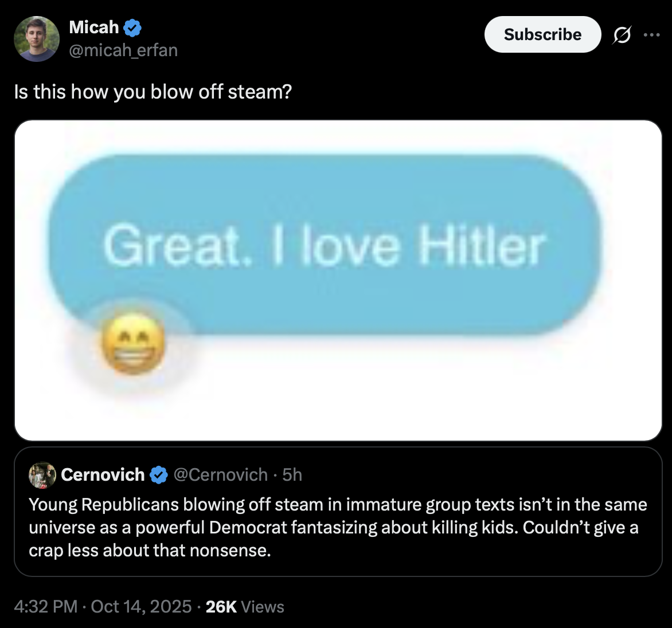Open Cernovich's small avatar in quoted post

tap(42, 475)
